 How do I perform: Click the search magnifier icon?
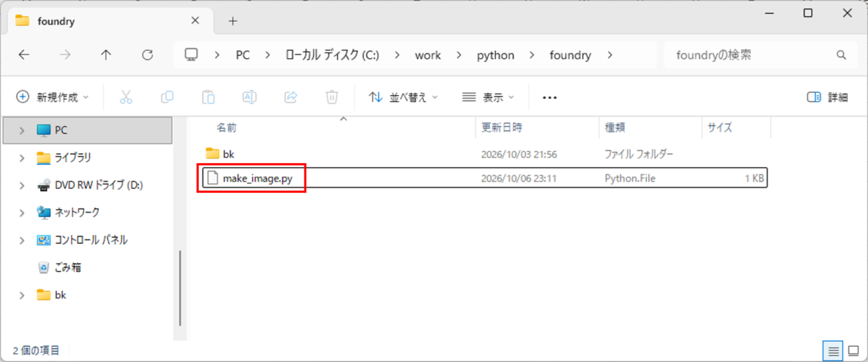click(x=841, y=55)
